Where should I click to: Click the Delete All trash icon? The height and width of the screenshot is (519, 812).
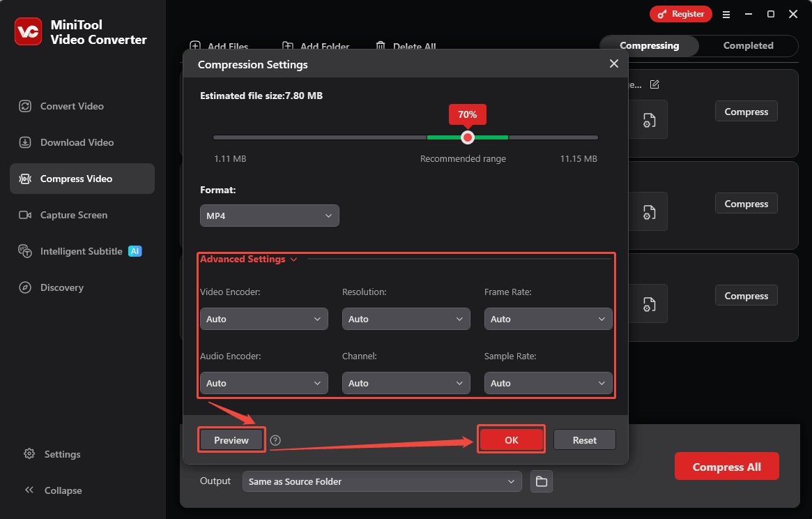(x=381, y=45)
